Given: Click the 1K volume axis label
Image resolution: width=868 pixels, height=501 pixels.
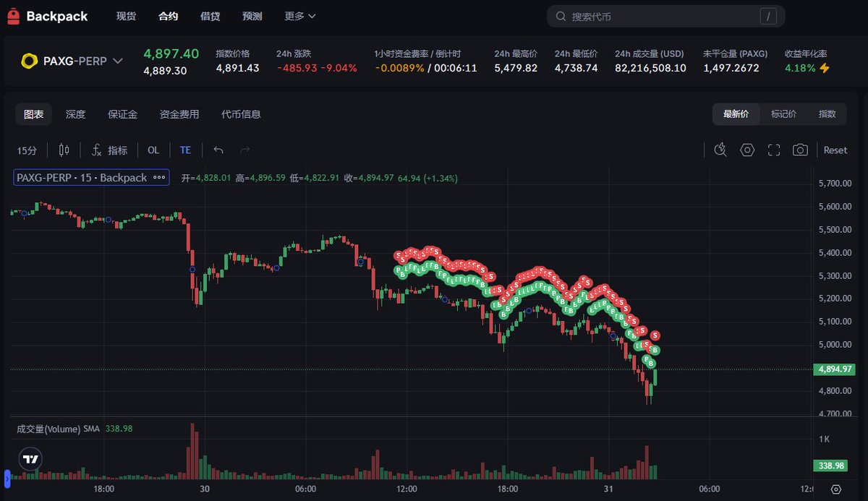Looking at the screenshot, I should click(x=824, y=439).
